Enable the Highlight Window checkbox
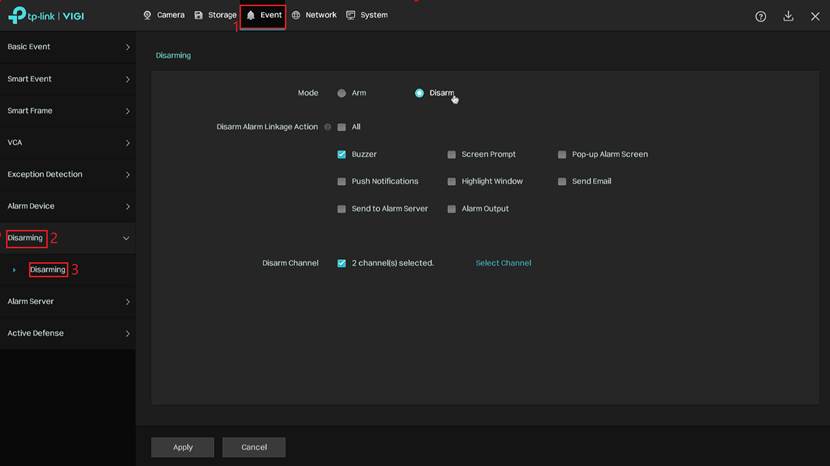830x466 pixels. [452, 182]
